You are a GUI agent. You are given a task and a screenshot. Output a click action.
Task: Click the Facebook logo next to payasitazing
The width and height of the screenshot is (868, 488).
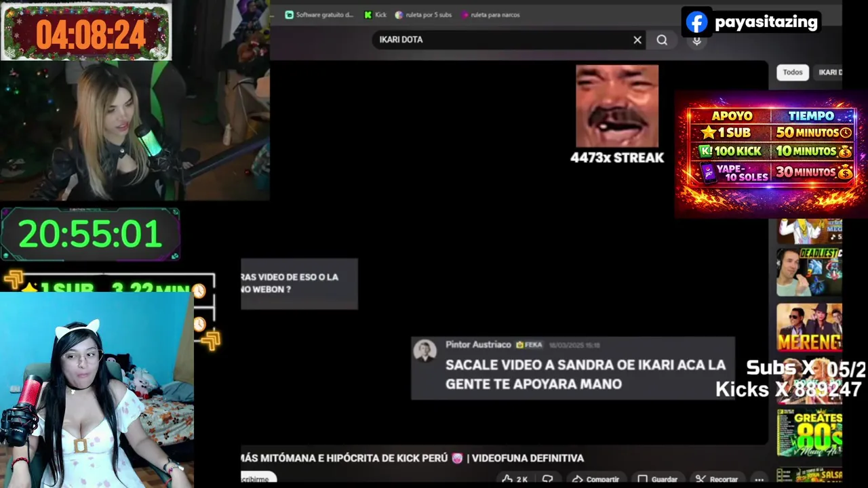696,22
